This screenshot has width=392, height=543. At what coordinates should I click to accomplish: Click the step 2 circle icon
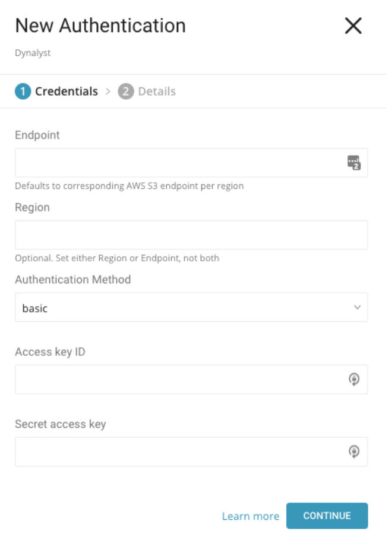coord(126,91)
